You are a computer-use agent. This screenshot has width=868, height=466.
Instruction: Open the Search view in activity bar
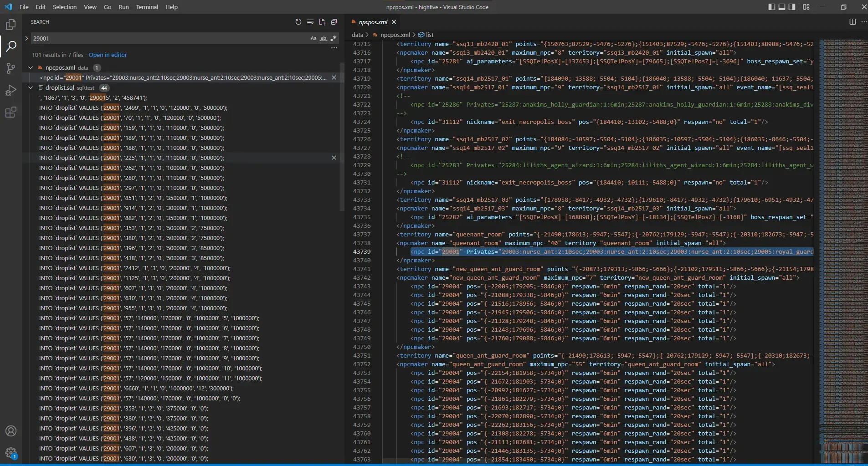(11, 46)
